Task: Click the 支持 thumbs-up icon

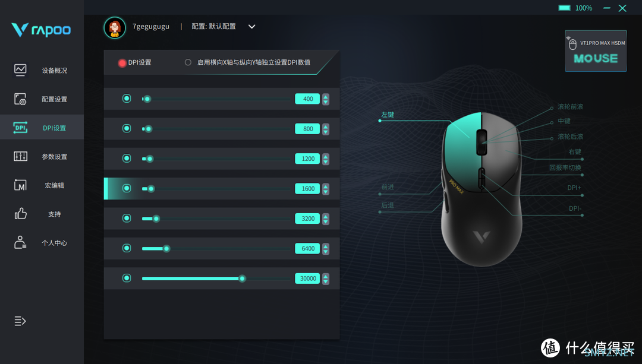Action: pos(20,214)
